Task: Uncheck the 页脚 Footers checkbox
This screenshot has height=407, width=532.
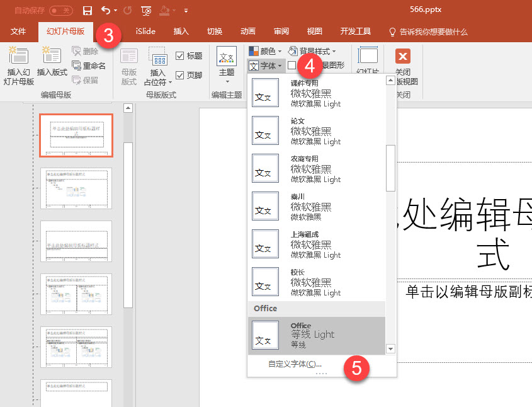Action: tap(180, 75)
